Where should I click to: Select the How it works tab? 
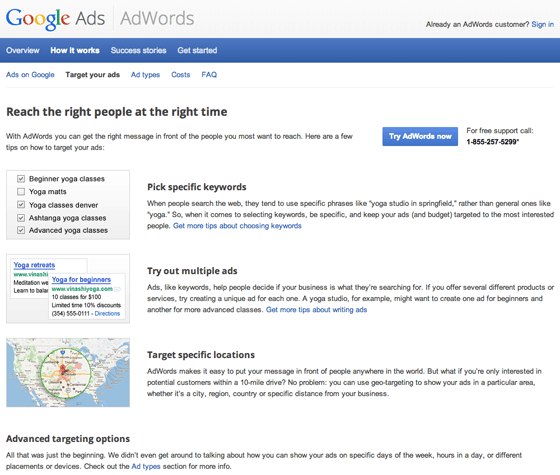tap(75, 50)
